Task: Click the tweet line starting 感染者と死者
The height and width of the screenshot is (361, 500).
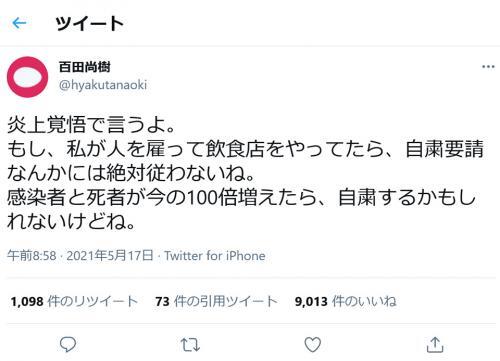Action: (x=241, y=197)
